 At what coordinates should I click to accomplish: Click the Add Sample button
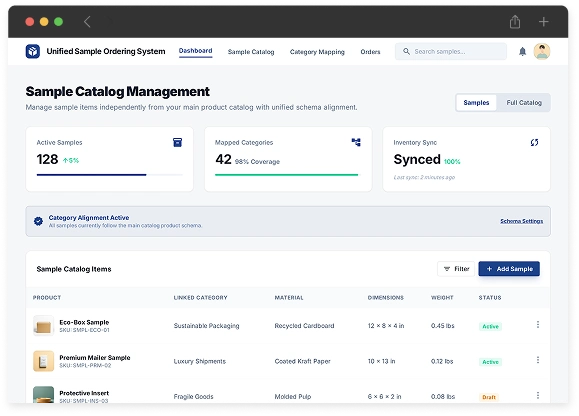(x=509, y=269)
